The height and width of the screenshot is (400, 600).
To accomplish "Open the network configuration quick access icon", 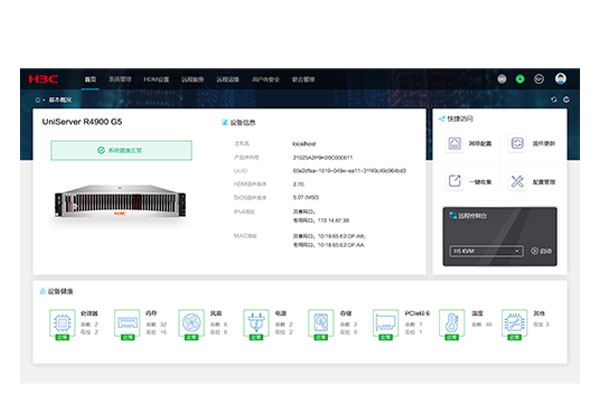I will (455, 144).
